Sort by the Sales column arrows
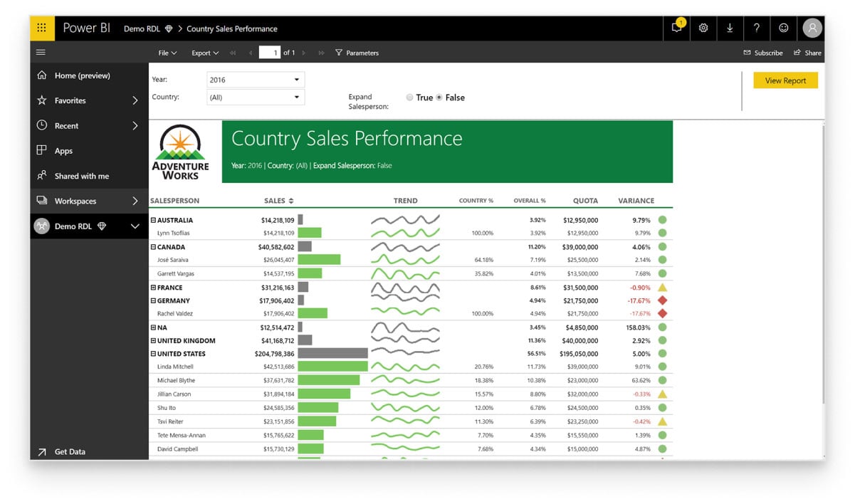 tap(291, 201)
